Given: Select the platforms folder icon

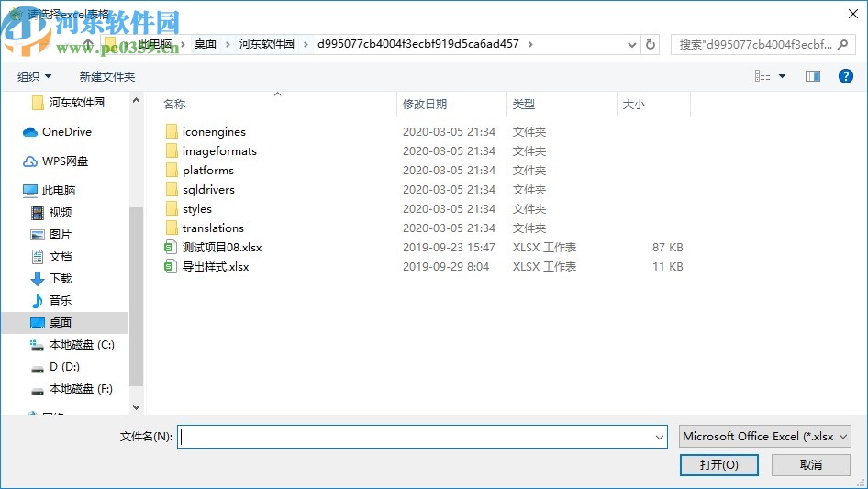Looking at the screenshot, I should click(x=172, y=170).
